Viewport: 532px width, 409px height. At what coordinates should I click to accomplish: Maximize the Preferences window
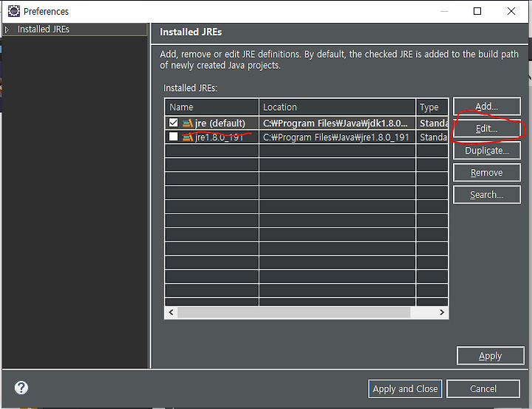[x=477, y=11]
